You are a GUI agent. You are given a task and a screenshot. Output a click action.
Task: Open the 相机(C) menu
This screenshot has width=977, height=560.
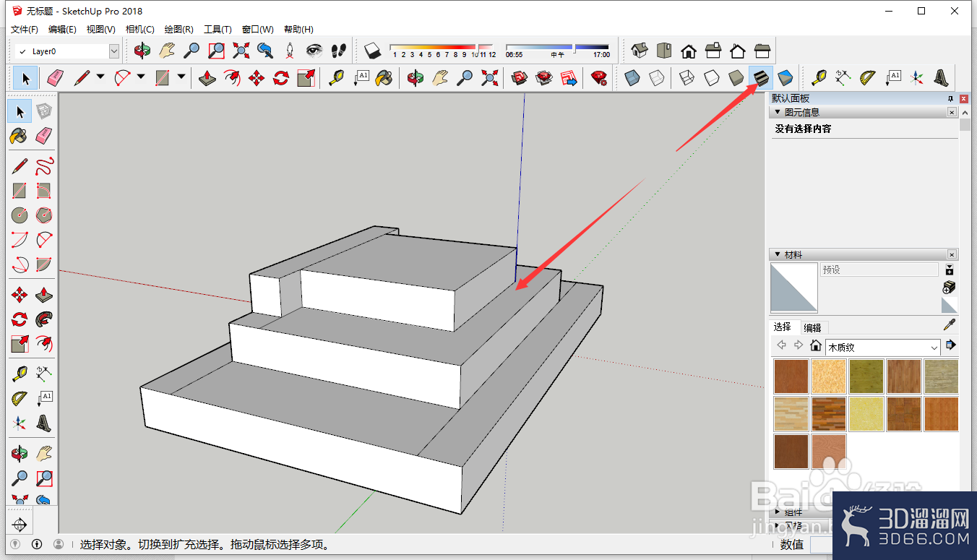click(139, 29)
